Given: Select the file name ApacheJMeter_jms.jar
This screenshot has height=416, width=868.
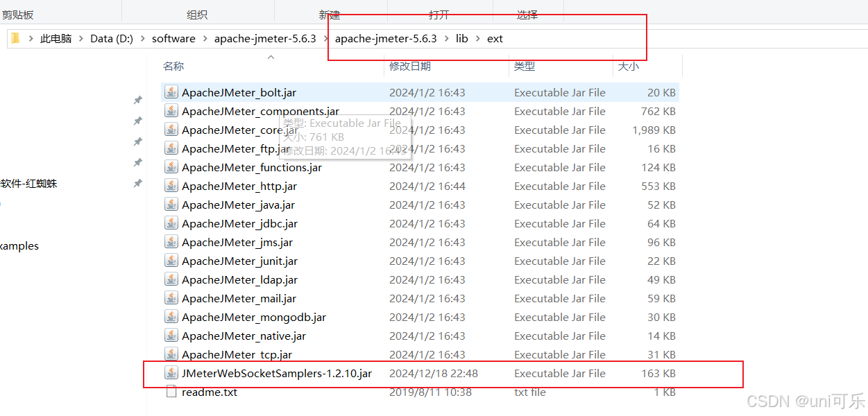Looking at the screenshot, I should (x=237, y=242).
